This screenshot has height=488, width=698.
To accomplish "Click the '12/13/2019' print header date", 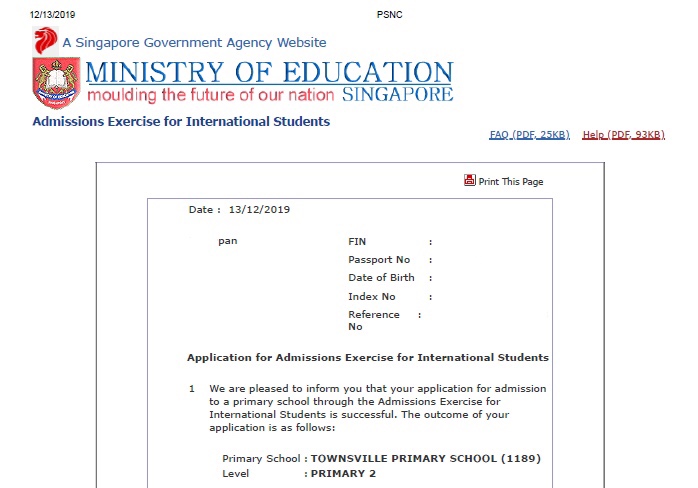I will pyautogui.click(x=53, y=15).
